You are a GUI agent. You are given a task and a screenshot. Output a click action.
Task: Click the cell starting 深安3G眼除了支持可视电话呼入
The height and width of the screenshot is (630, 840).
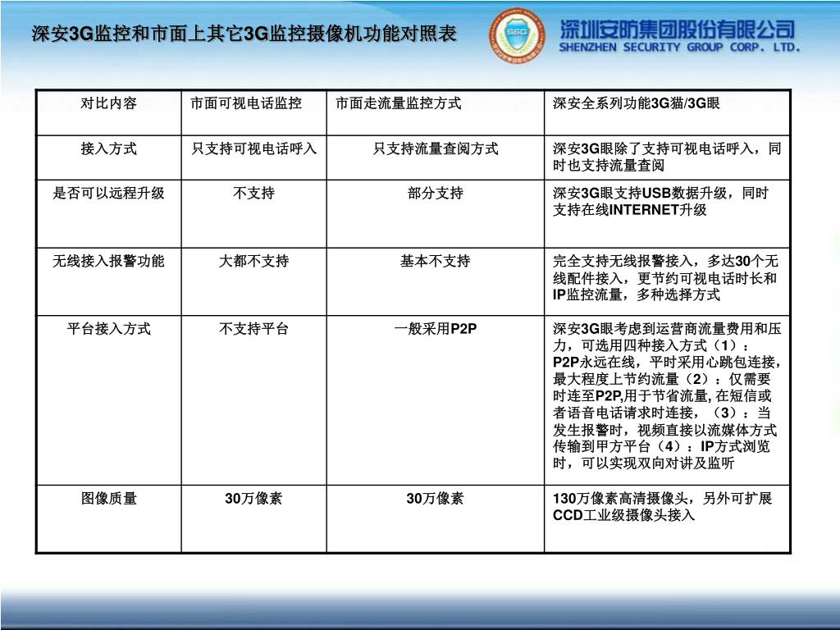[667, 157]
